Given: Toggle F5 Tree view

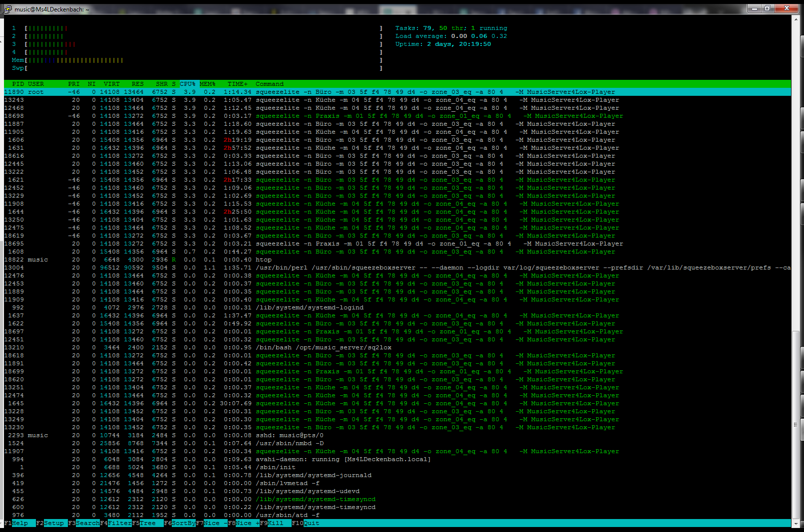Looking at the screenshot, I should point(147,523).
